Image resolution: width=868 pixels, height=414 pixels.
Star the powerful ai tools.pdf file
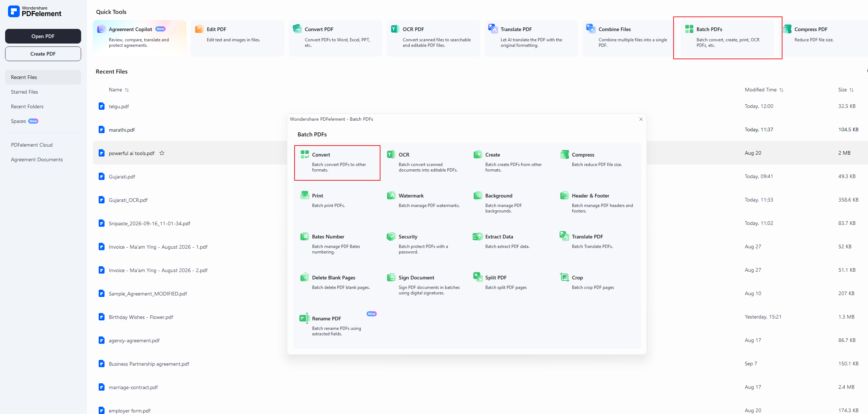click(162, 153)
